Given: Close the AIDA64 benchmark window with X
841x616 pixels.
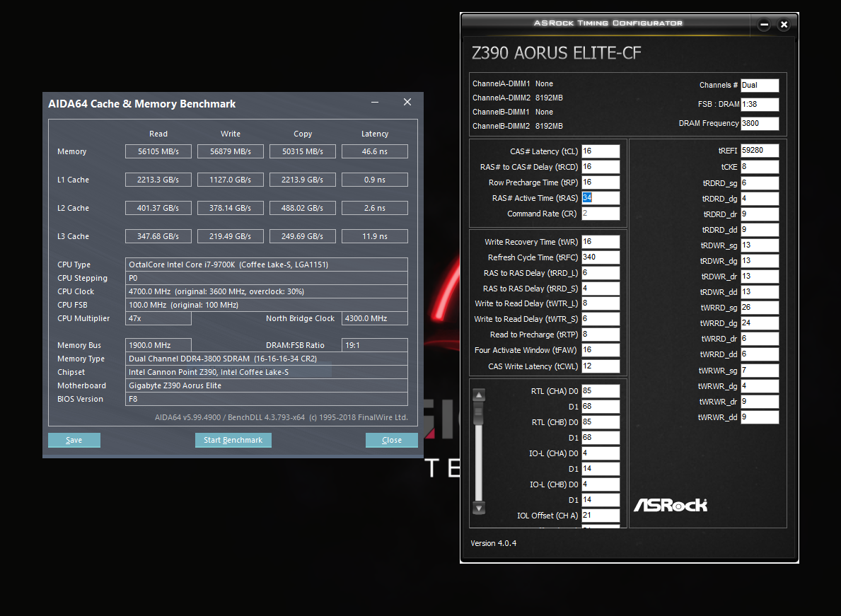Looking at the screenshot, I should [x=407, y=103].
